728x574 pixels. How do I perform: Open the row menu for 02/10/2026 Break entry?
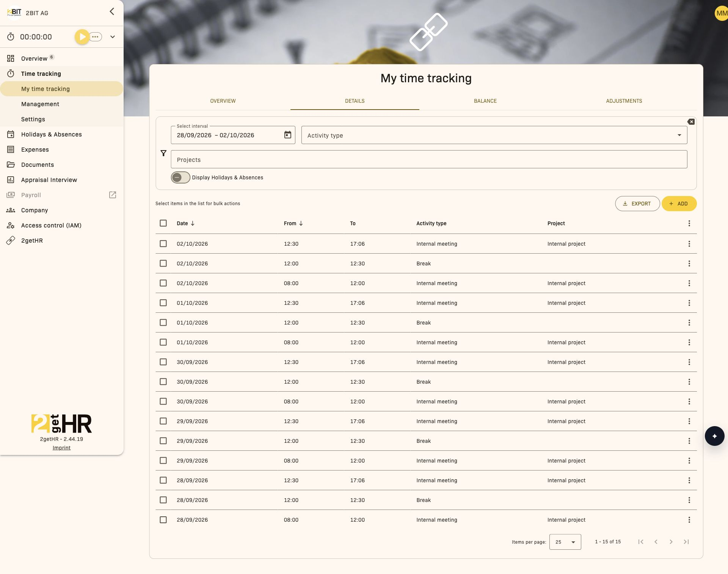click(689, 263)
